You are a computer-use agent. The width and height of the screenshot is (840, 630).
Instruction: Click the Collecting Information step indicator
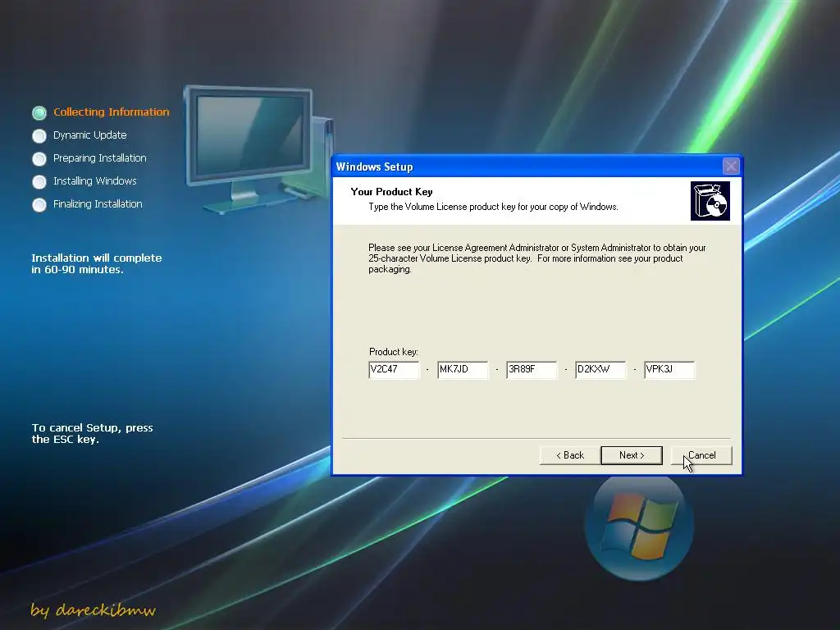(x=39, y=112)
